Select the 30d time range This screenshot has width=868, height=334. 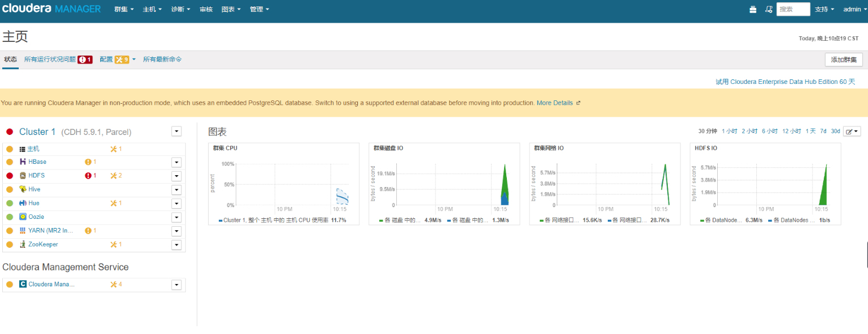click(835, 131)
